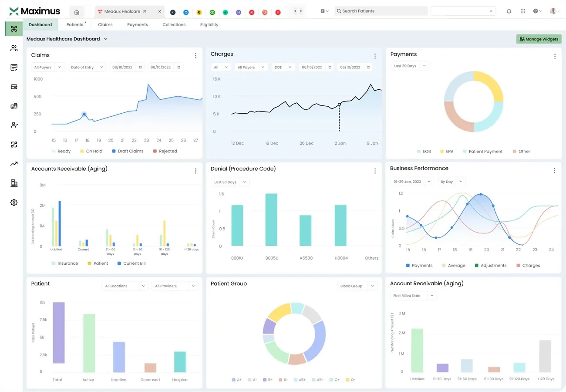The image size is (566, 392).
Task: Click the command-symbol dashboard sidebar icon
Action: [x=14, y=29]
